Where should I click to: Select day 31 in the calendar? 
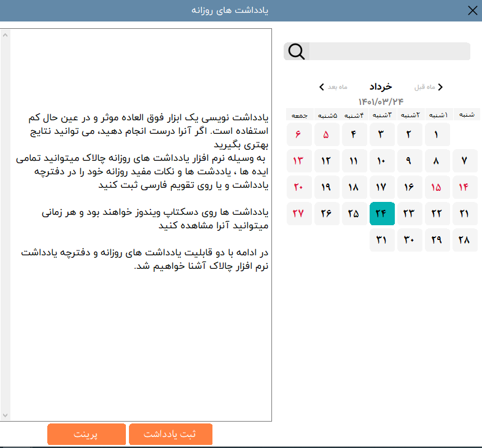coord(381,240)
